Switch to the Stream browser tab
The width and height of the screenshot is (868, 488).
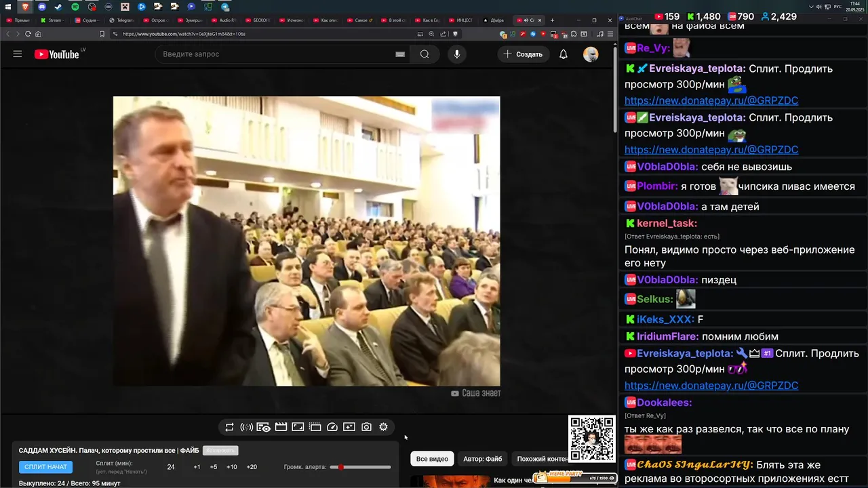pyautogui.click(x=52, y=20)
